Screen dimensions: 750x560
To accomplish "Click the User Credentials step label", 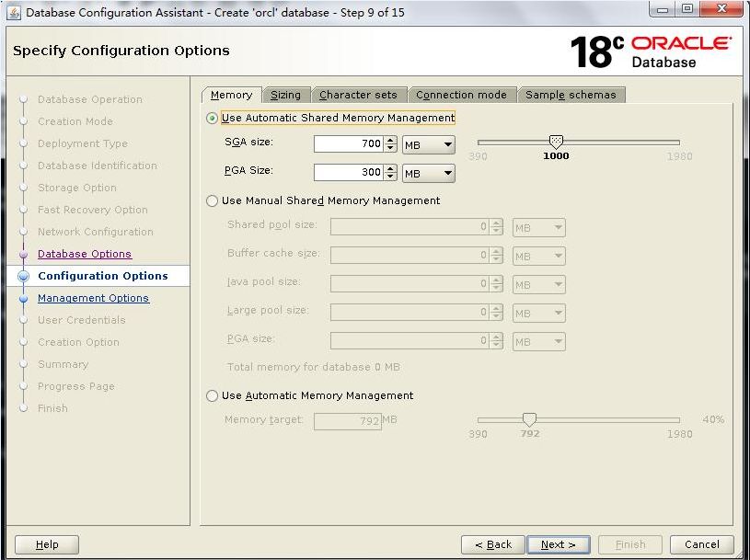I will [x=82, y=320].
